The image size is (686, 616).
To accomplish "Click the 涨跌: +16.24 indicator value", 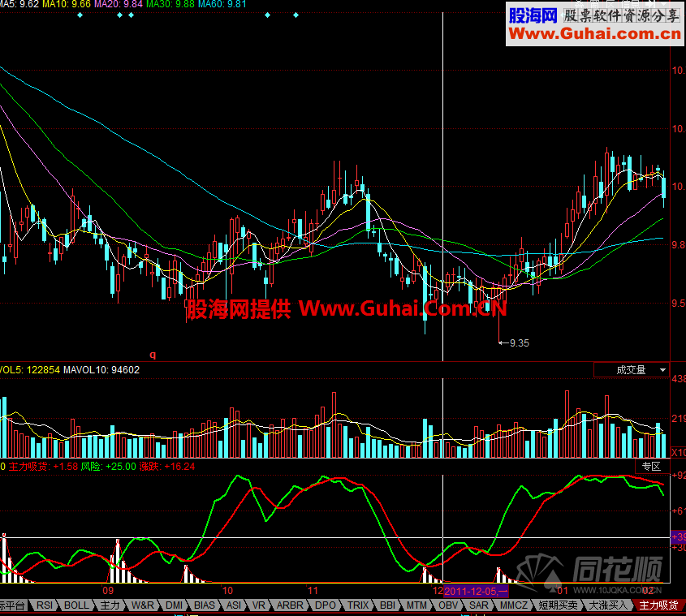I will (x=167, y=467).
